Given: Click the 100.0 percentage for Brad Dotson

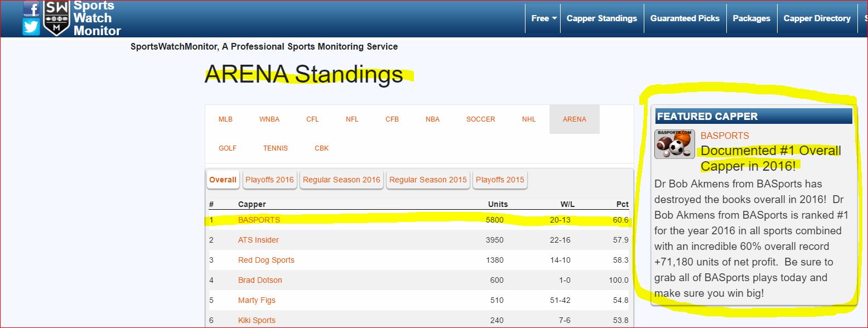Looking at the screenshot, I should 618,280.
